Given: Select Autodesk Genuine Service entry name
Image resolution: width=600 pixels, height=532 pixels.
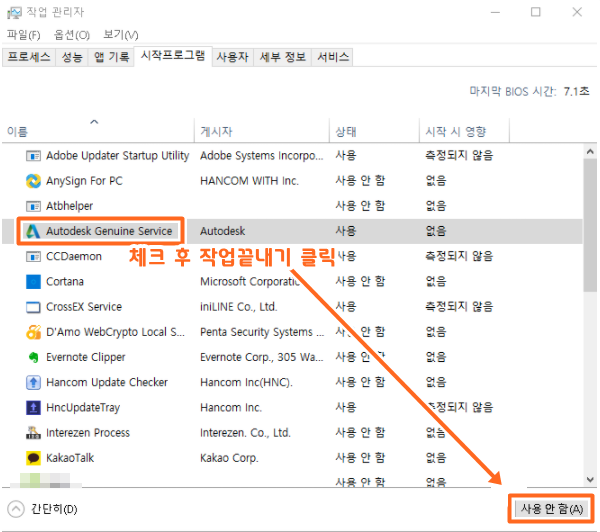Looking at the screenshot, I should [x=109, y=231].
